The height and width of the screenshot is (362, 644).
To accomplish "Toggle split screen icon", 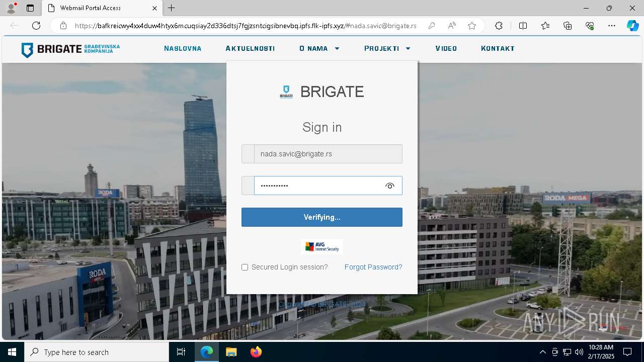I will (523, 26).
